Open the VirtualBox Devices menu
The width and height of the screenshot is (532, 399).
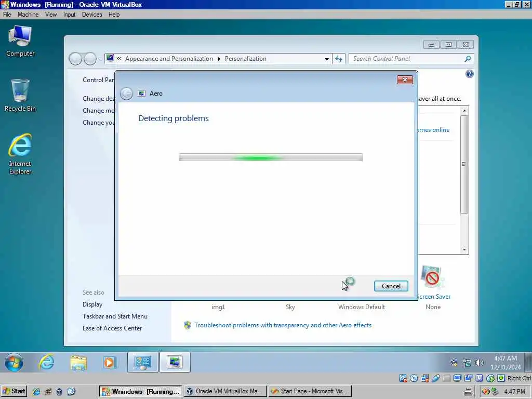pos(92,14)
